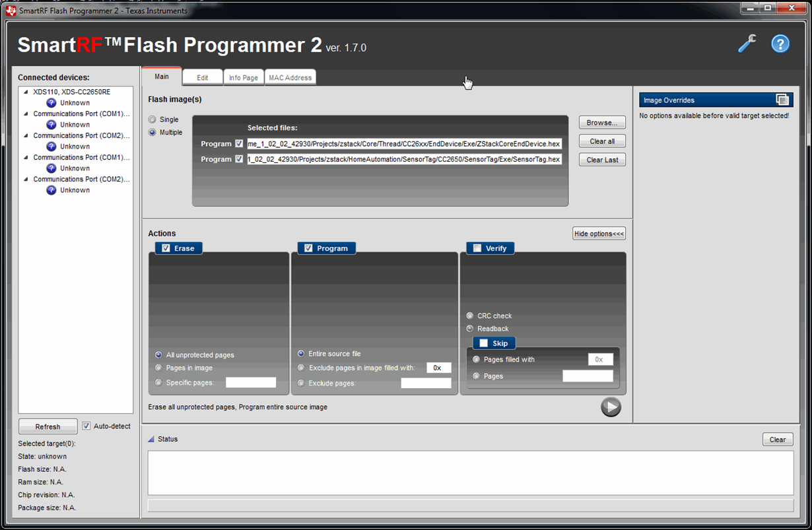Click the Exclude pages input field
Image resolution: width=812 pixels, height=530 pixels.
pyautogui.click(x=426, y=383)
